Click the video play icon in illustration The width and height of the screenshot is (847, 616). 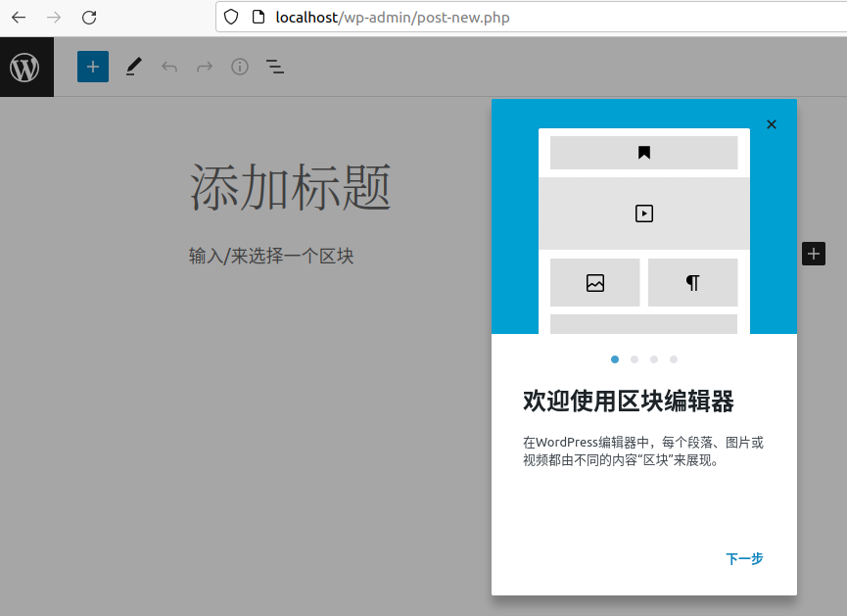tap(644, 213)
